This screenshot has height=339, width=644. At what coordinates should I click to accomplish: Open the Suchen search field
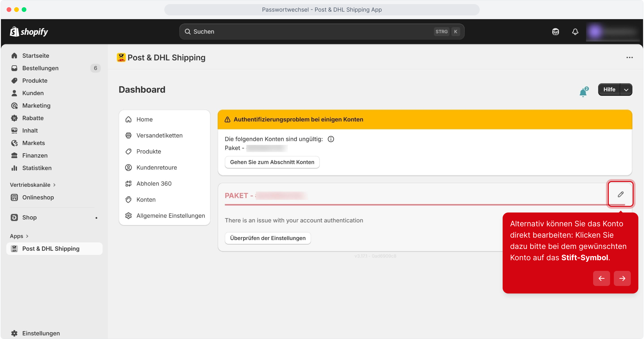coord(322,32)
